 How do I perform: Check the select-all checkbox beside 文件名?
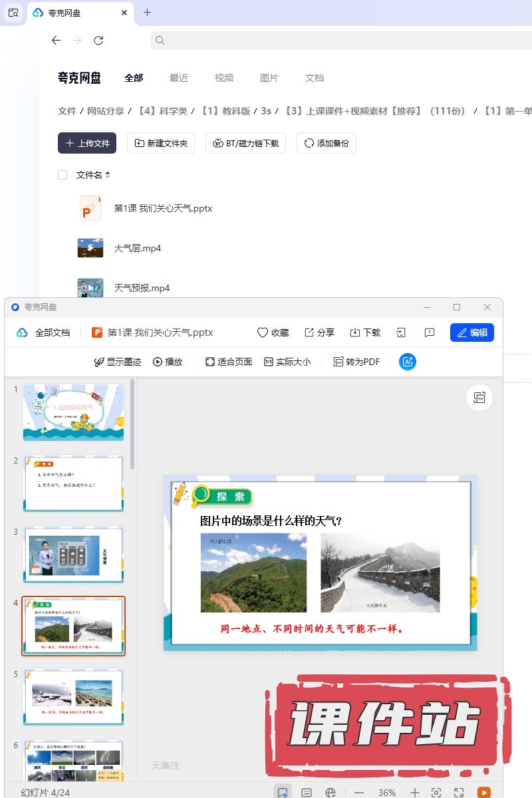[x=63, y=175]
